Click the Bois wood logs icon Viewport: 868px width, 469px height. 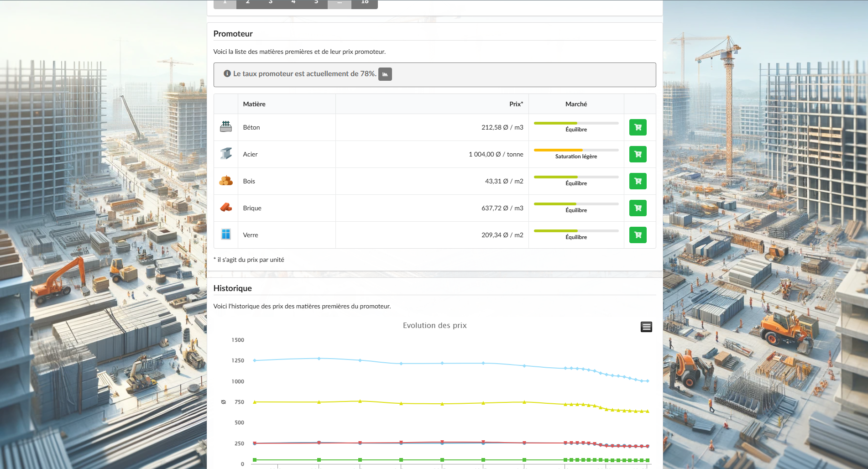[226, 181]
